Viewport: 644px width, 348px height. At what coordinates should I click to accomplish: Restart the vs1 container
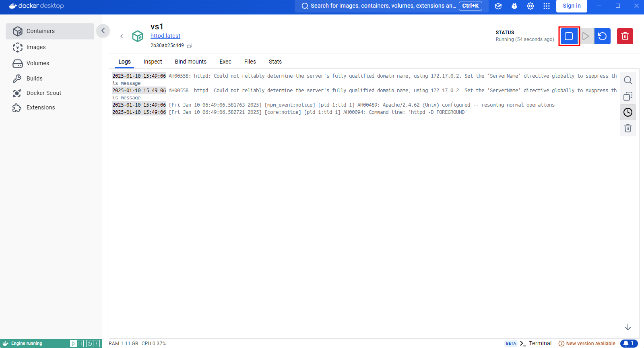(x=603, y=36)
